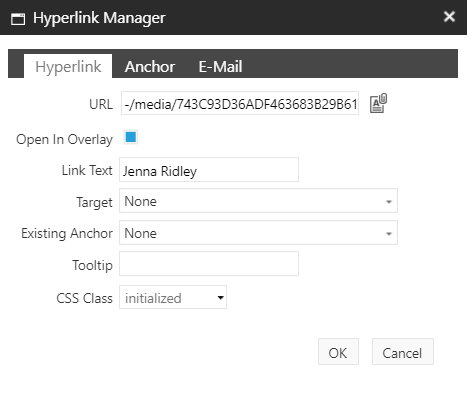Click the Existing Anchor combo box showing None
The height and width of the screenshot is (394, 467).
click(258, 233)
